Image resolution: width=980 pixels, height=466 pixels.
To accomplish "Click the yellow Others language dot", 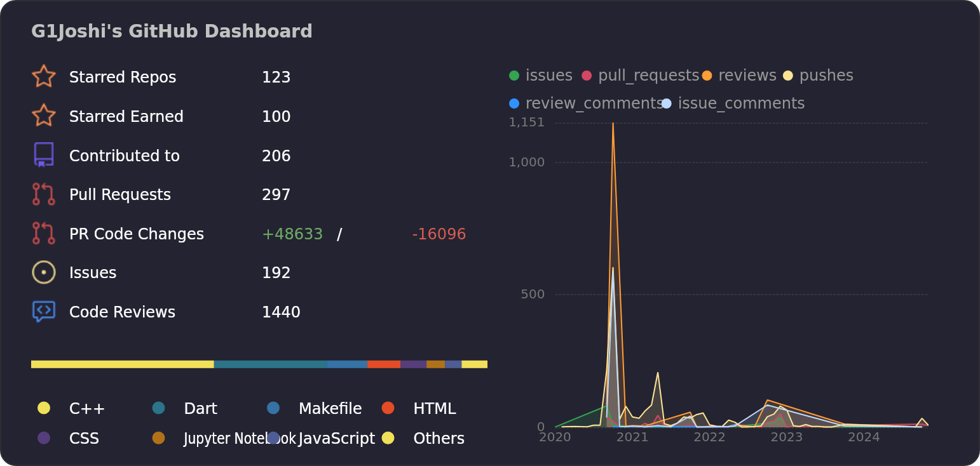I will point(388,437).
